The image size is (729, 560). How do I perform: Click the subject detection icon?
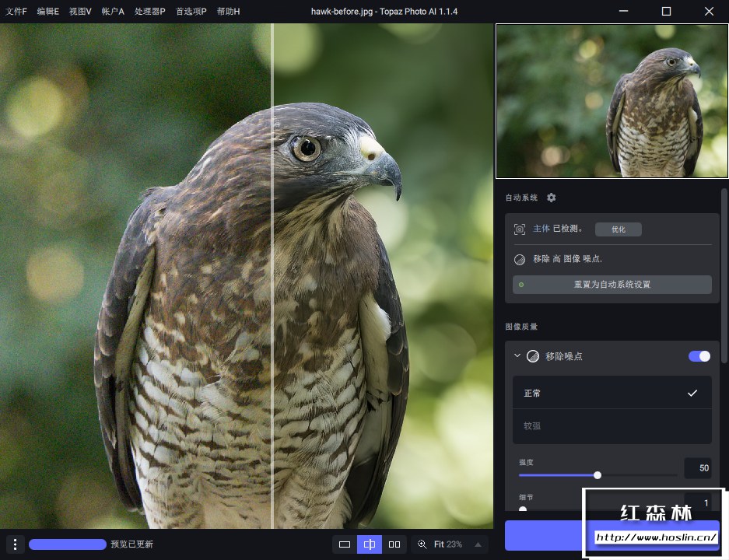point(519,229)
